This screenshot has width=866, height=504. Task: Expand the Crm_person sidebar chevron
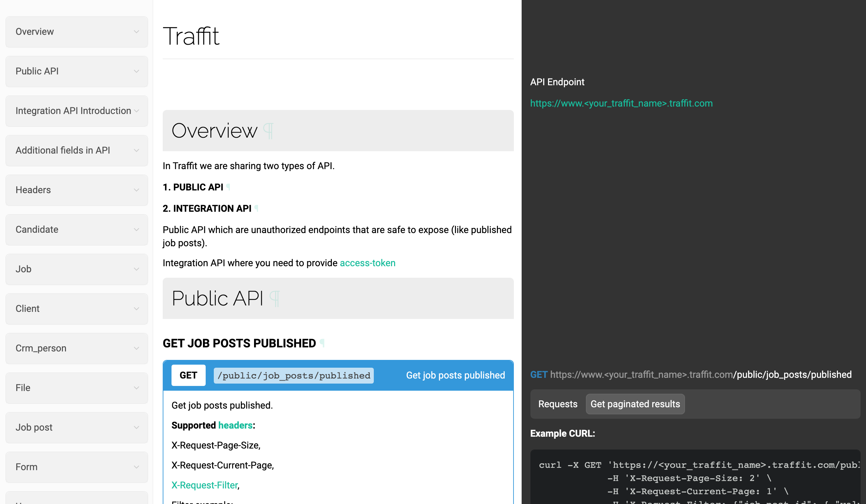136,348
